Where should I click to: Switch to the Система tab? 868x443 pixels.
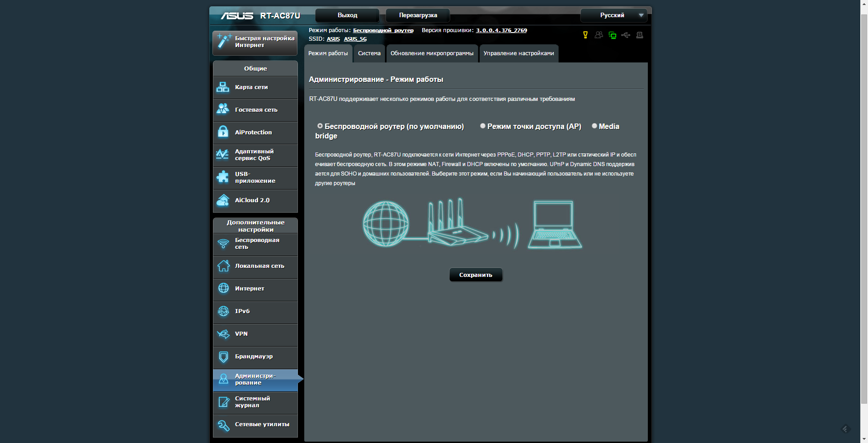coord(369,53)
